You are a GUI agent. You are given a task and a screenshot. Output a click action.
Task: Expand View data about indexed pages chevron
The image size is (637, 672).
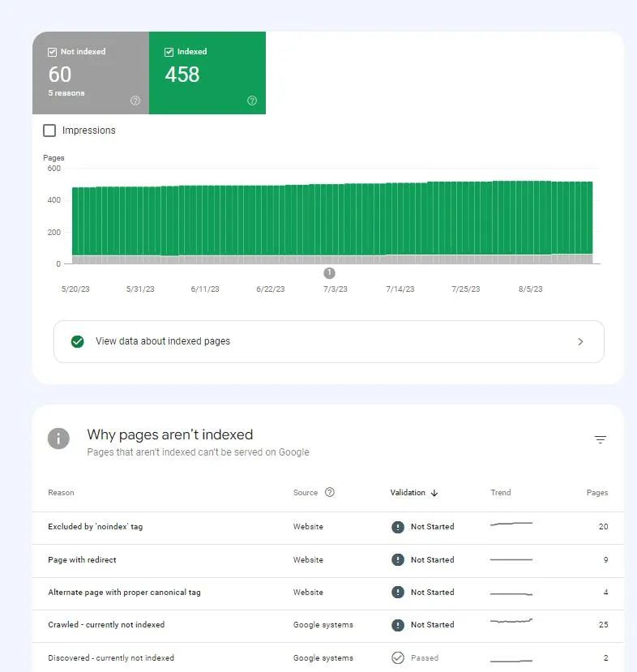pyautogui.click(x=580, y=341)
